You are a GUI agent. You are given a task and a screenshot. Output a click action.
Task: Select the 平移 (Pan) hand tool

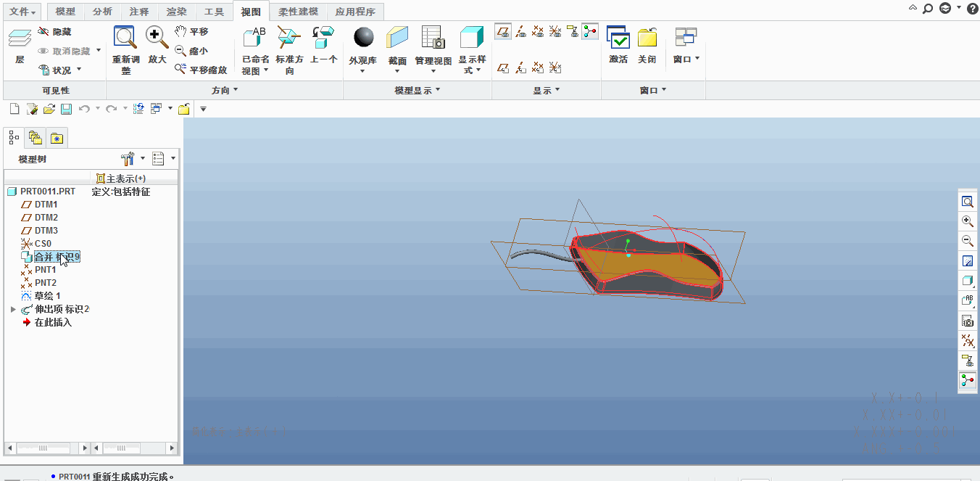[x=191, y=32]
